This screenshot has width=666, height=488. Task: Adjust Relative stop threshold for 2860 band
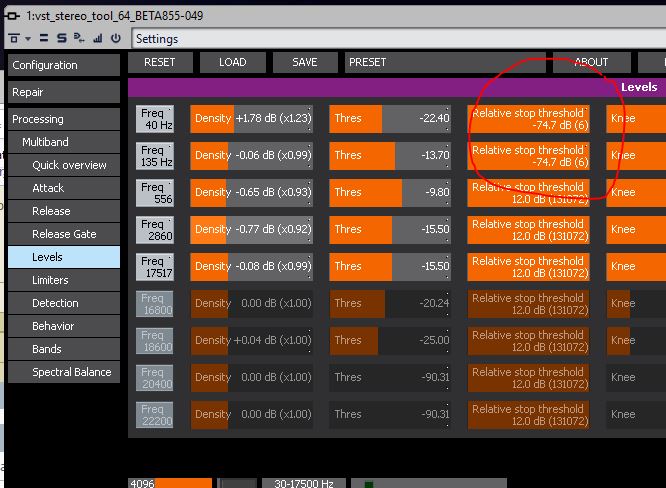[528, 230]
